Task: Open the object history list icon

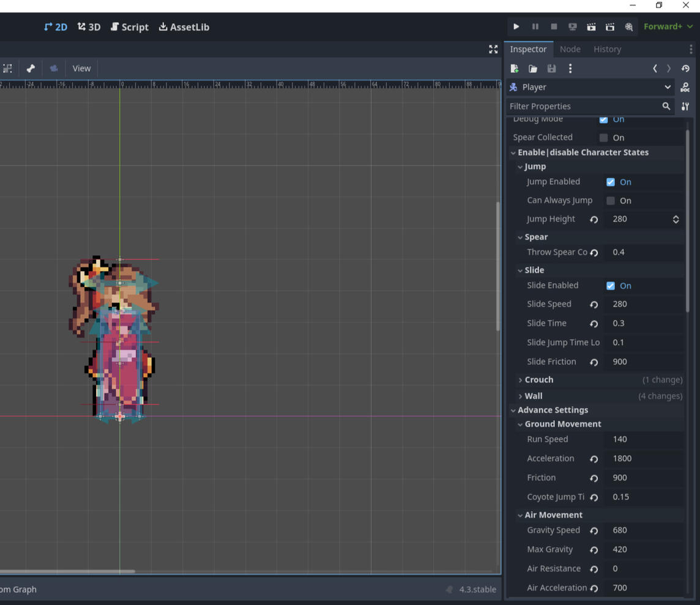Action: pyautogui.click(x=685, y=69)
